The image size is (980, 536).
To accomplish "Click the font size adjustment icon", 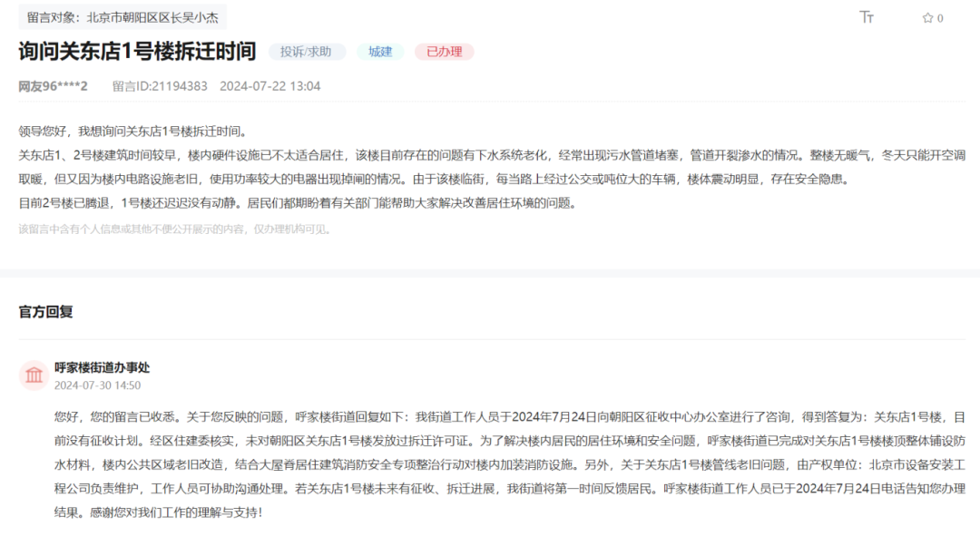I will click(867, 17).
